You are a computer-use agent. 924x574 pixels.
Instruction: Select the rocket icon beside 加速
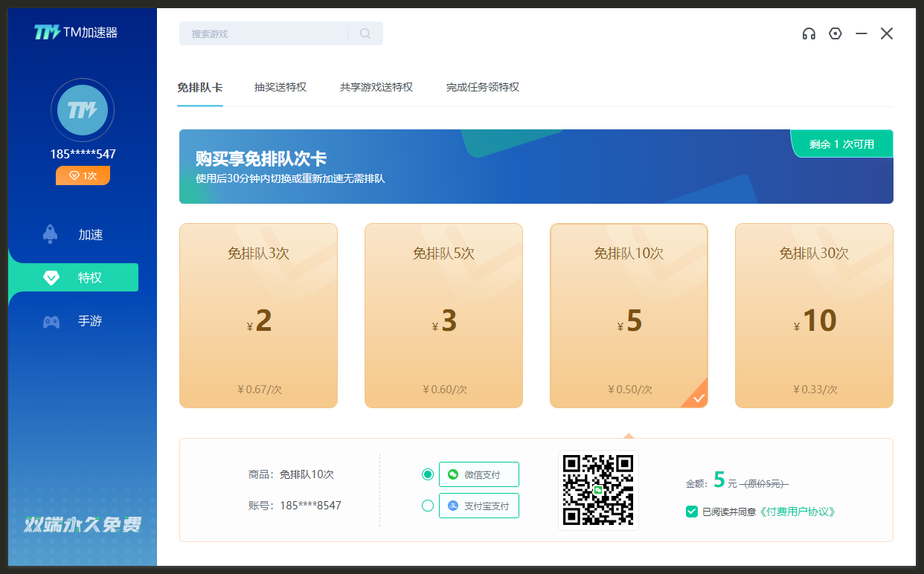tap(51, 234)
